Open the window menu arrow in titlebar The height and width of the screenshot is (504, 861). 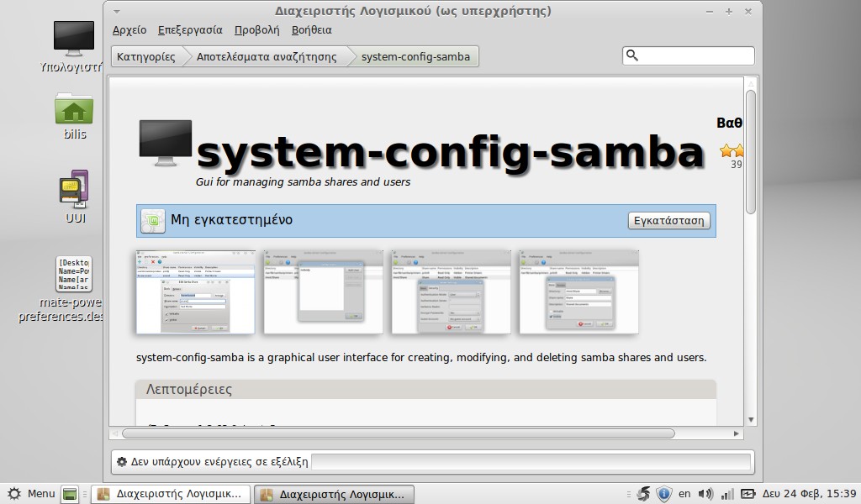point(116,11)
